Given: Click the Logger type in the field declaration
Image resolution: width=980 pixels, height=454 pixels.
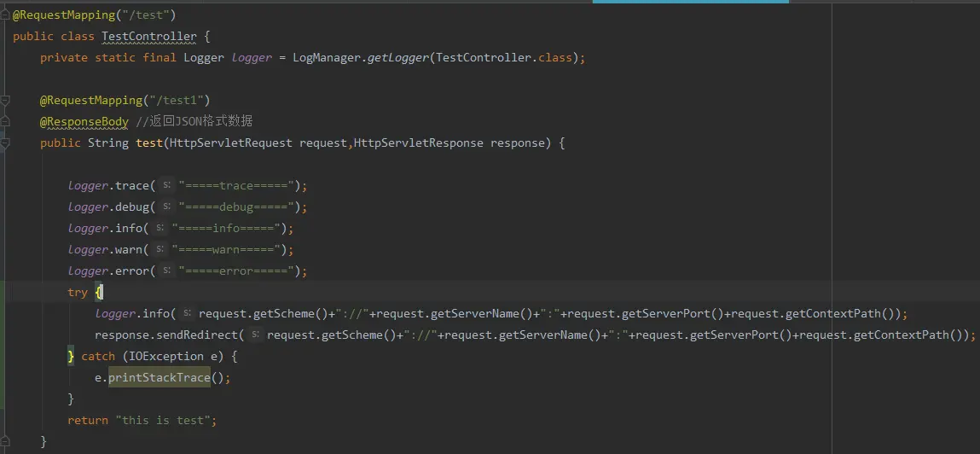Looking at the screenshot, I should pyautogui.click(x=204, y=57).
